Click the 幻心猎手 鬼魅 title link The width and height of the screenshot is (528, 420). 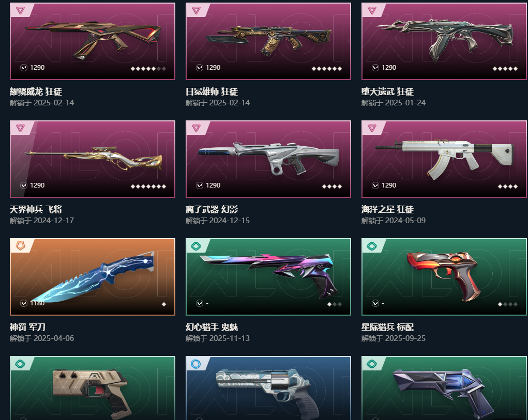(x=212, y=327)
